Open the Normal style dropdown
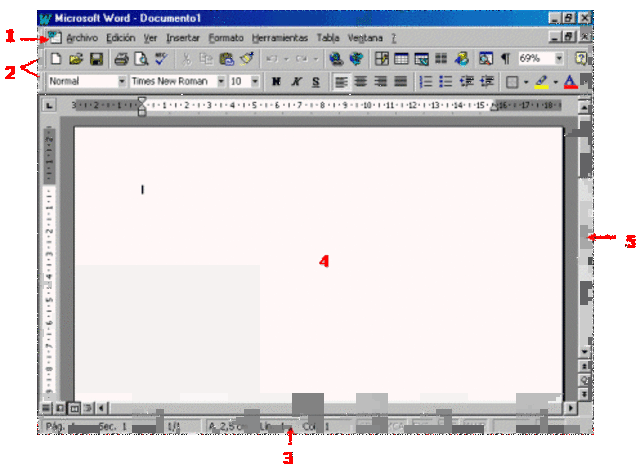The width and height of the screenshot is (640, 469). 122,82
